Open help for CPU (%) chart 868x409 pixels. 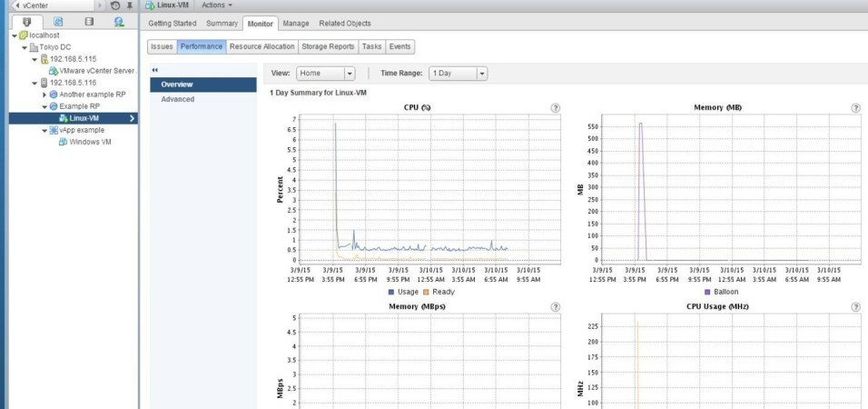pyautogui.click(x=556, y=108)
